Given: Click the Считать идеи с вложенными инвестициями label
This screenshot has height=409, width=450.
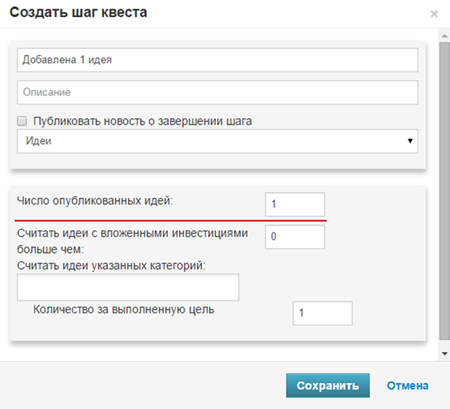Looking at the screenshot, I should 132,241.
